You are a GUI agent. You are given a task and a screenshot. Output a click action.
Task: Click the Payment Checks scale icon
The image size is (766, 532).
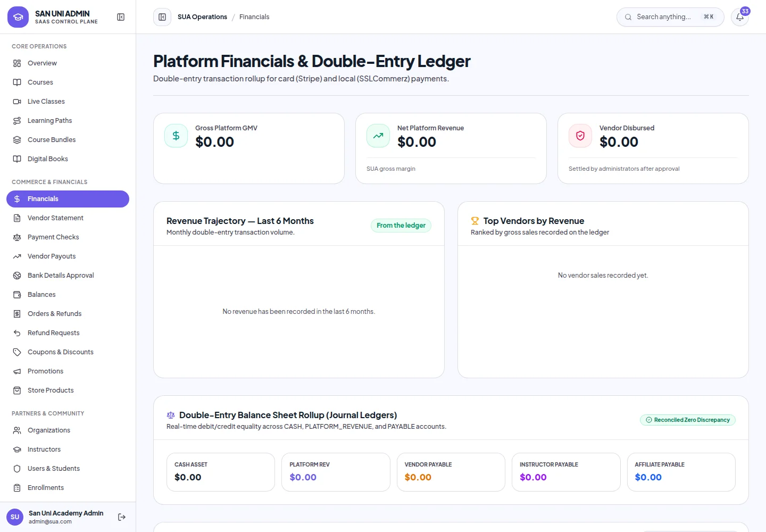tap(17, 237)
